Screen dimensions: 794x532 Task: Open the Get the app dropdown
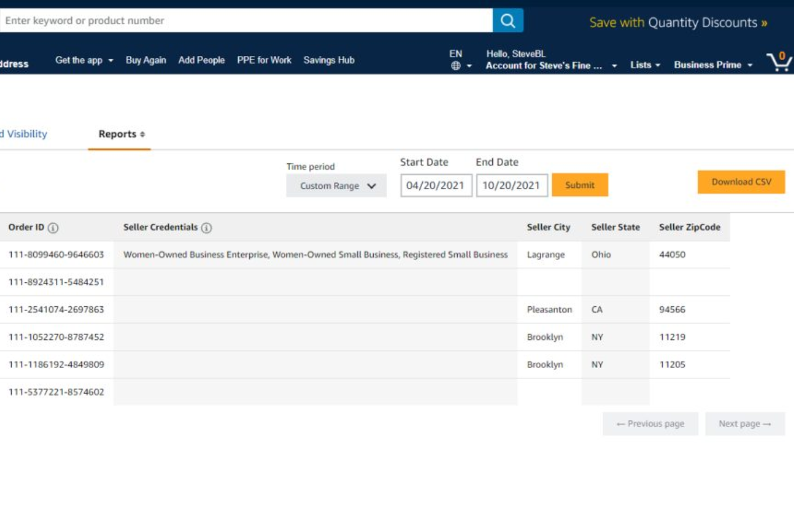coord(83,60)
